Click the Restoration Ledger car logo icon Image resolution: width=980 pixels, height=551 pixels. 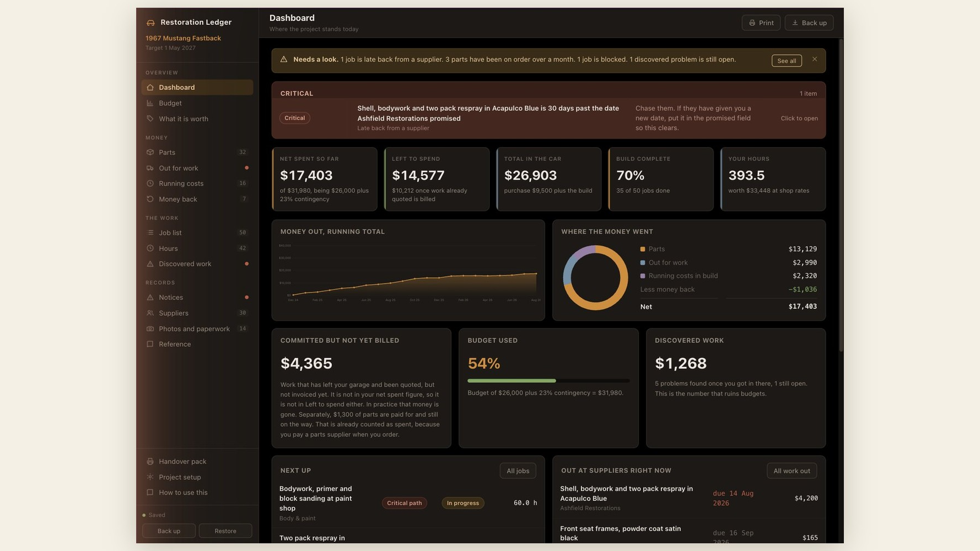(150, 23)
